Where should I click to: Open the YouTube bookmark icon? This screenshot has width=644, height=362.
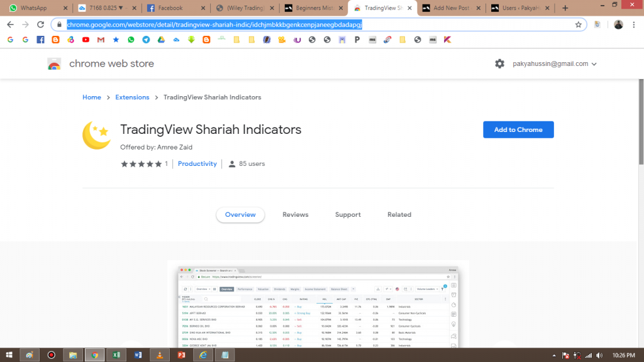[x=86, y=40]
